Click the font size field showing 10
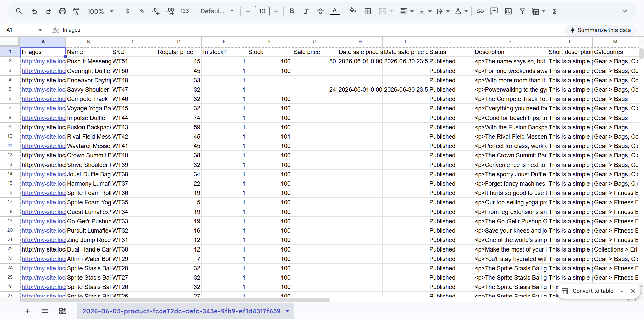Image resolution: width=644 pixels, height=319 pixels. (x=262, y=11)
